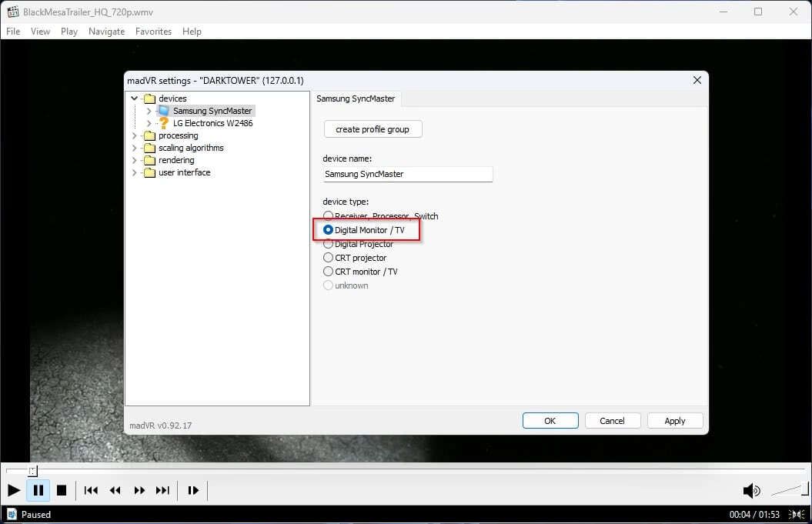Screen dimensions: 812x524
Task: Cancel the madVR settings dialog
Action: 613,420
